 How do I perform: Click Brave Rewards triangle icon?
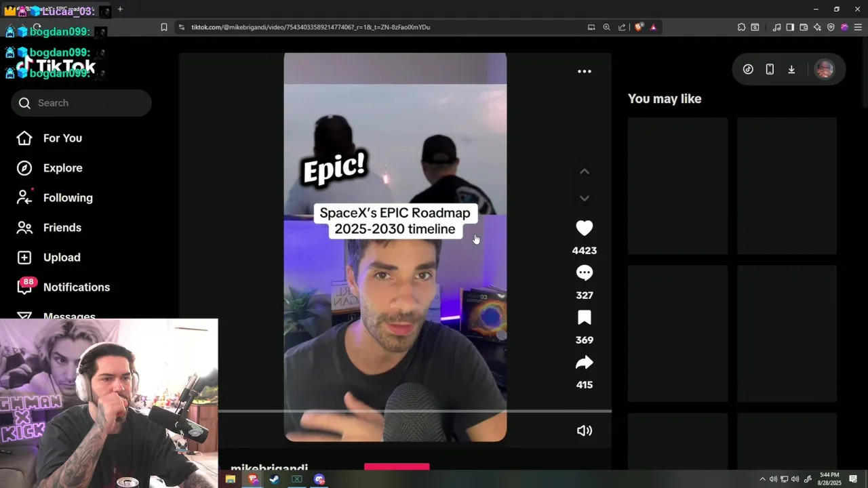[x=653, y=27]
